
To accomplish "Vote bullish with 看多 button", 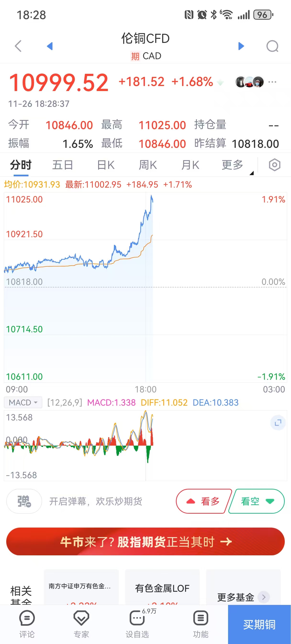I will coord(204,501).
